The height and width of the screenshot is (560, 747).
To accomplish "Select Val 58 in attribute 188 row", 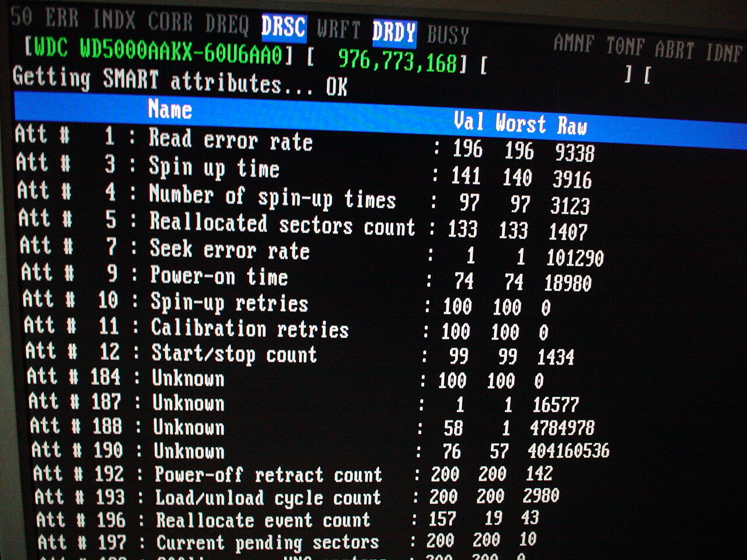I will click(x=453, y=428).
